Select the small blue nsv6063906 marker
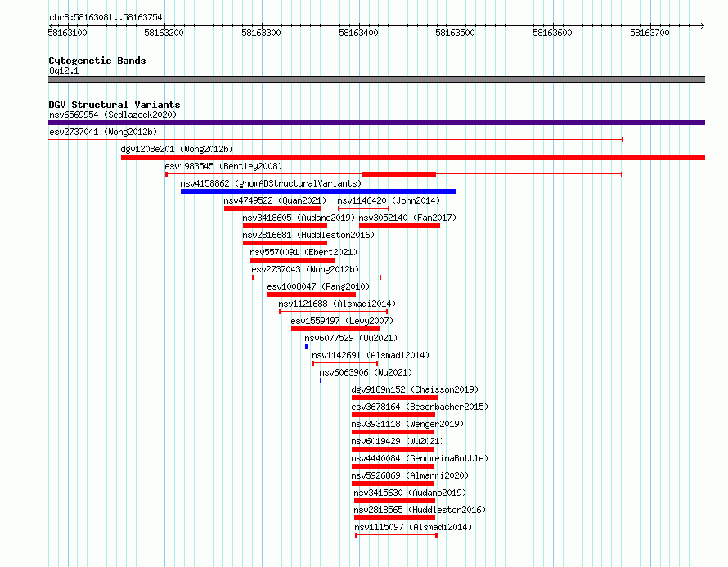This screenshot has height=567, width=728. point(321,380)
